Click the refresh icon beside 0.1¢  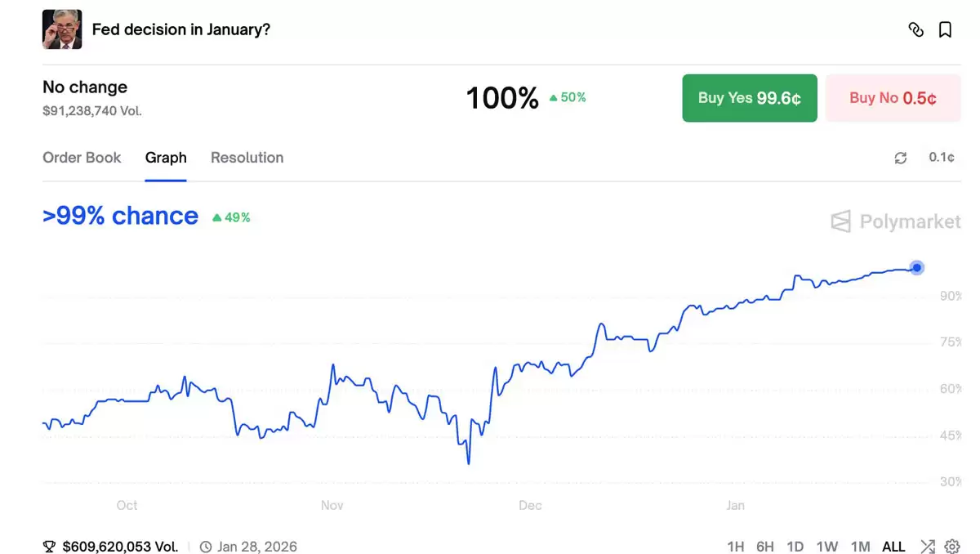901,158
